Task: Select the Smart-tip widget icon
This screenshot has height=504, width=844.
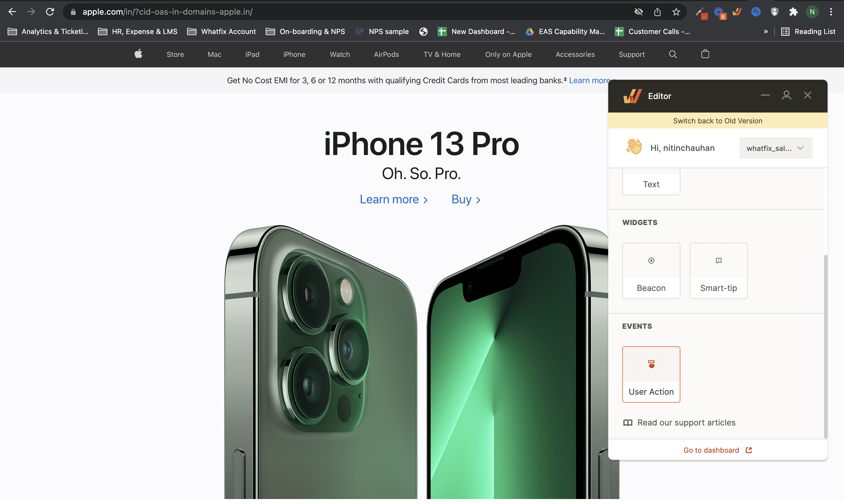Action: [x=718, y=260]
